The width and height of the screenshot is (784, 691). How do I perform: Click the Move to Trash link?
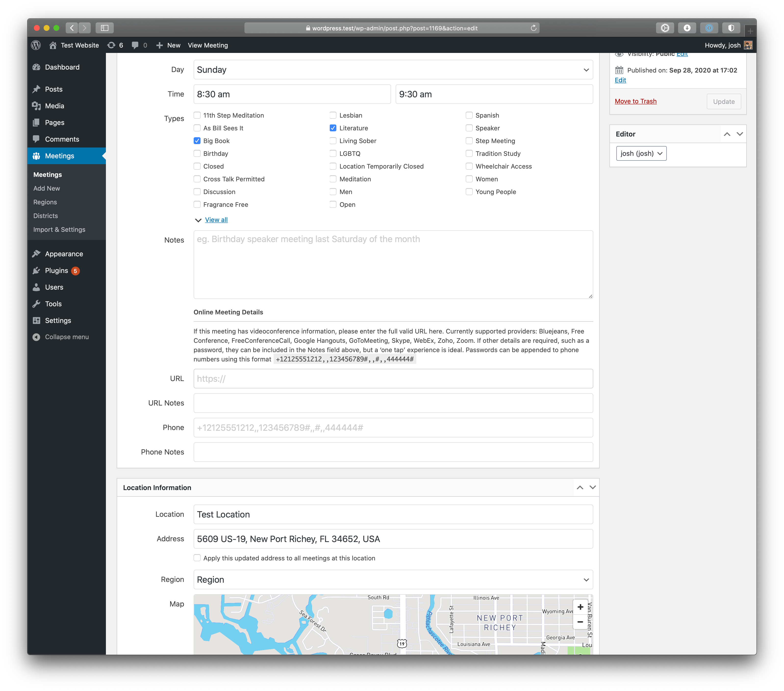tap(636, 101)
